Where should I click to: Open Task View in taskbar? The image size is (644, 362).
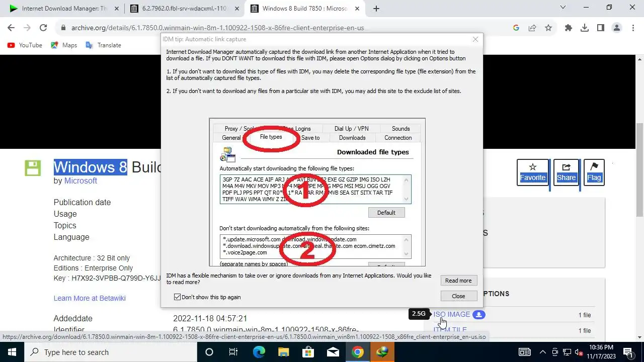point(233,352)
